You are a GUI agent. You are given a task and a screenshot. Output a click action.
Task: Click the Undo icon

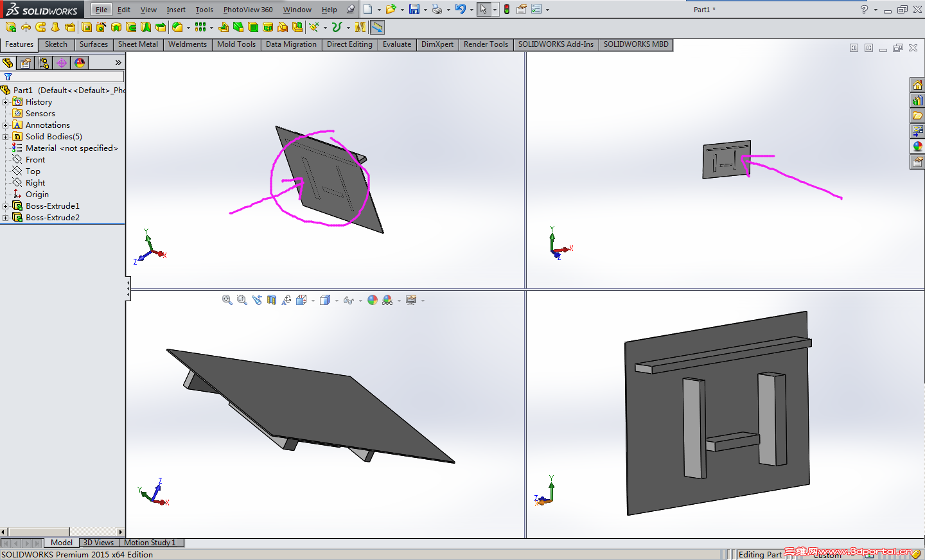pos(461,9)
